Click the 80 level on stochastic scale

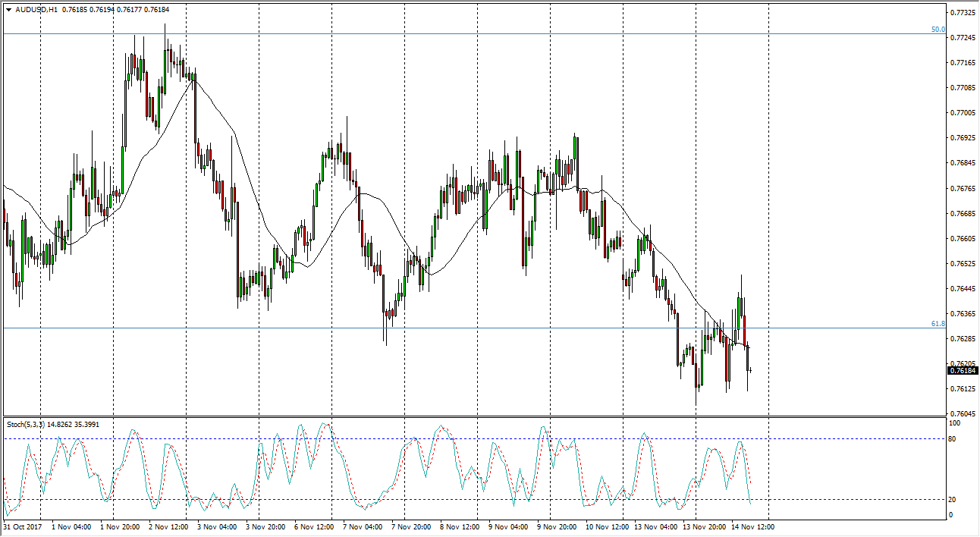pyautogui.click(x=959, y=438)
